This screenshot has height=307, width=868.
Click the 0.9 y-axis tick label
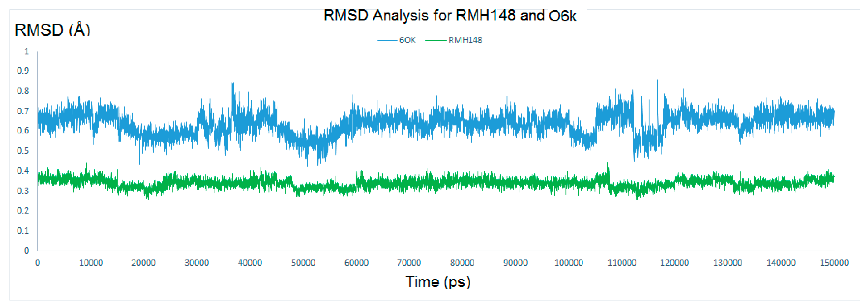point(23,71)
